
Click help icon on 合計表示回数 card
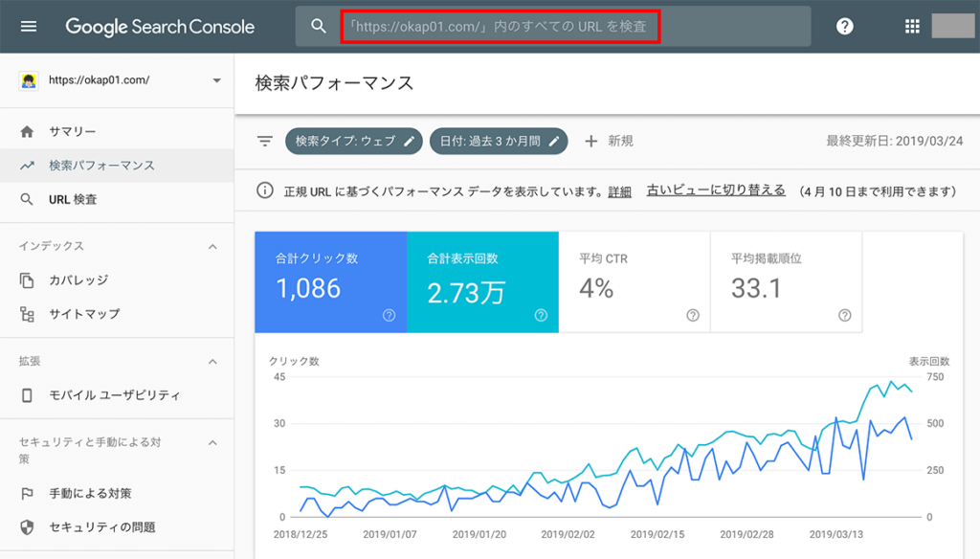541,315
